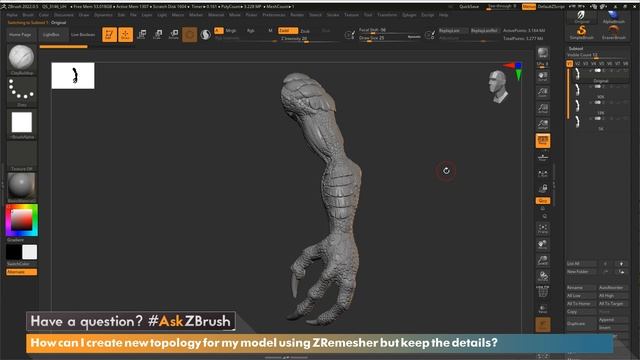Toggle Draw mode button
The image size is (640, 360).
pyautogui.click(x=125, y=35)
